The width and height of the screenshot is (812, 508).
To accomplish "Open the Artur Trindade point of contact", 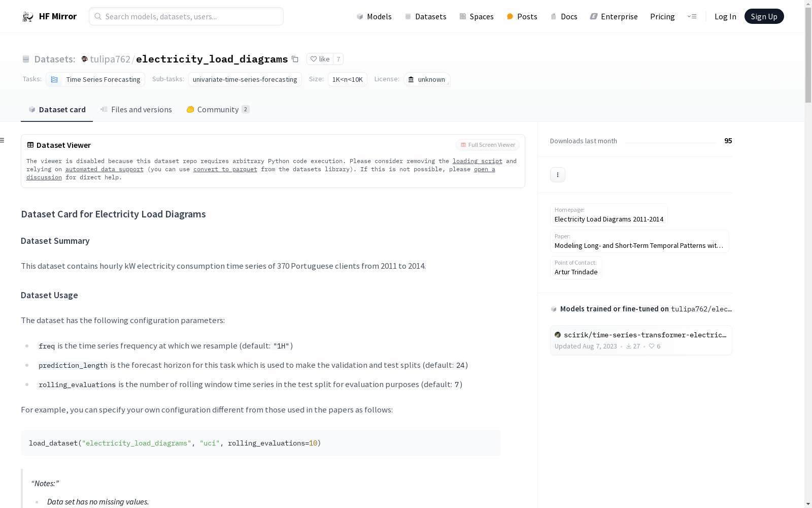I will (576, 268).
